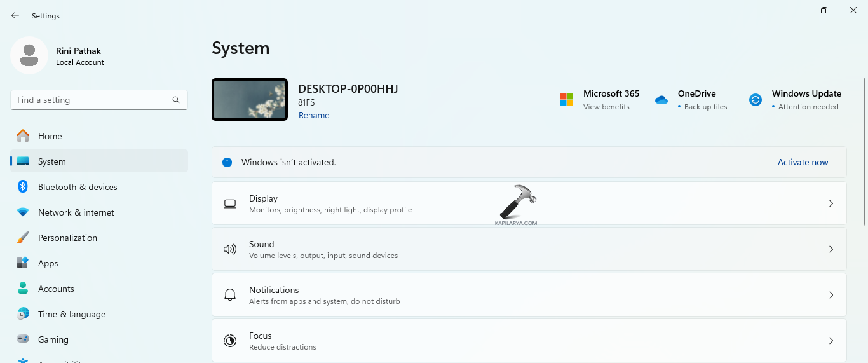868x363 pixels.
Task: Open OneDrive cloud icon
Action: (661, 100)
